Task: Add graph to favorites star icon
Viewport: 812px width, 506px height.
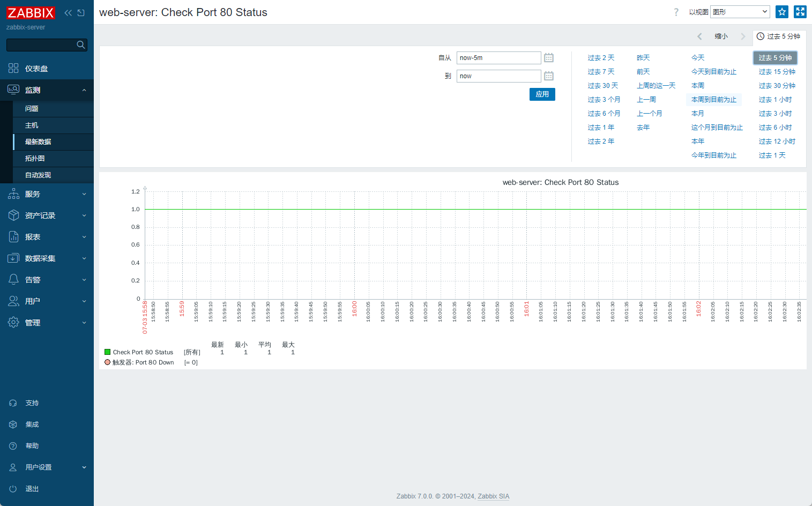Action: [x=782, y=12]
